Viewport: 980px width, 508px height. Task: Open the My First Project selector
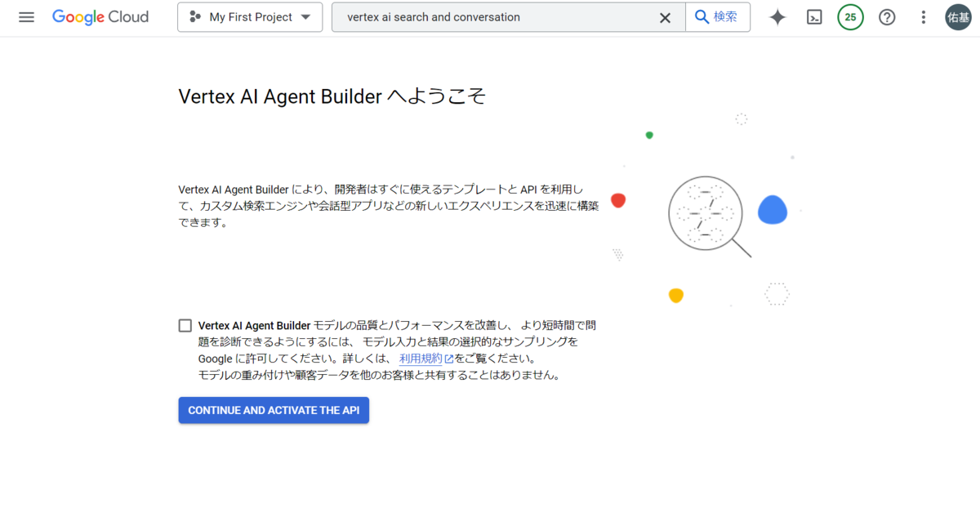pyautogui.click(x=250, y=17)
